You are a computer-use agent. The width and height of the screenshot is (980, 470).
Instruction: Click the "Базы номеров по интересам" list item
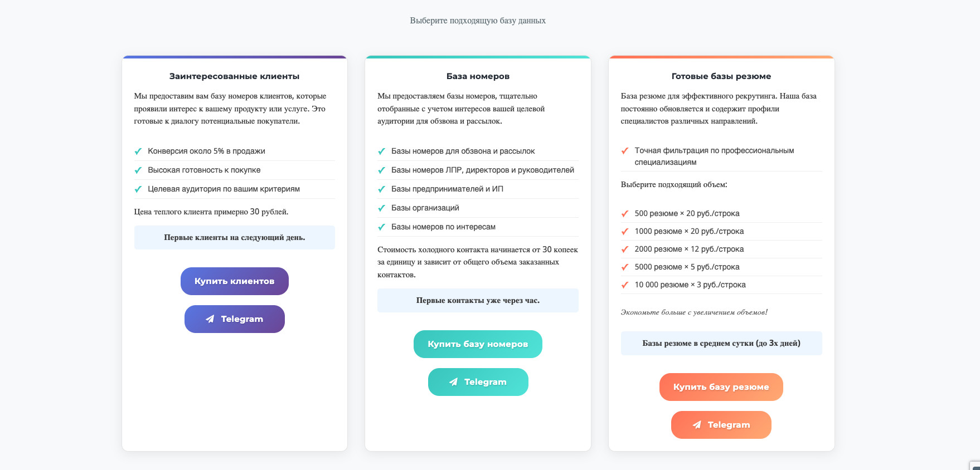tap(443, 227)
